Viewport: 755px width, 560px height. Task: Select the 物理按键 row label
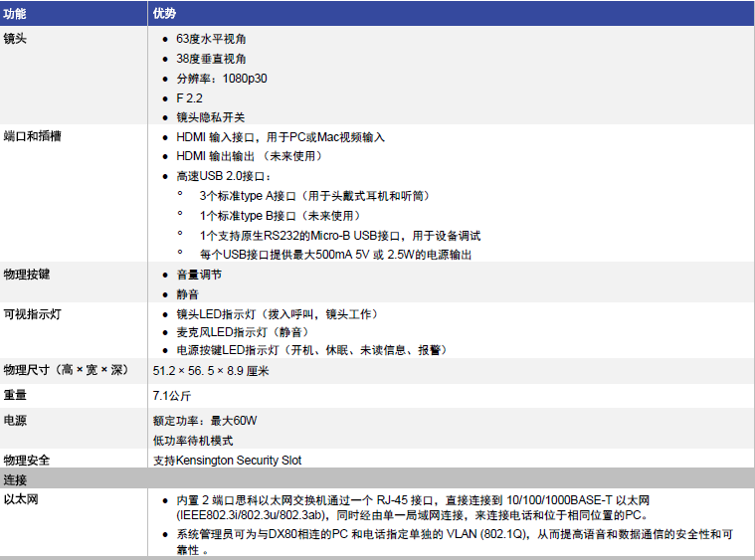coord(27,274)
